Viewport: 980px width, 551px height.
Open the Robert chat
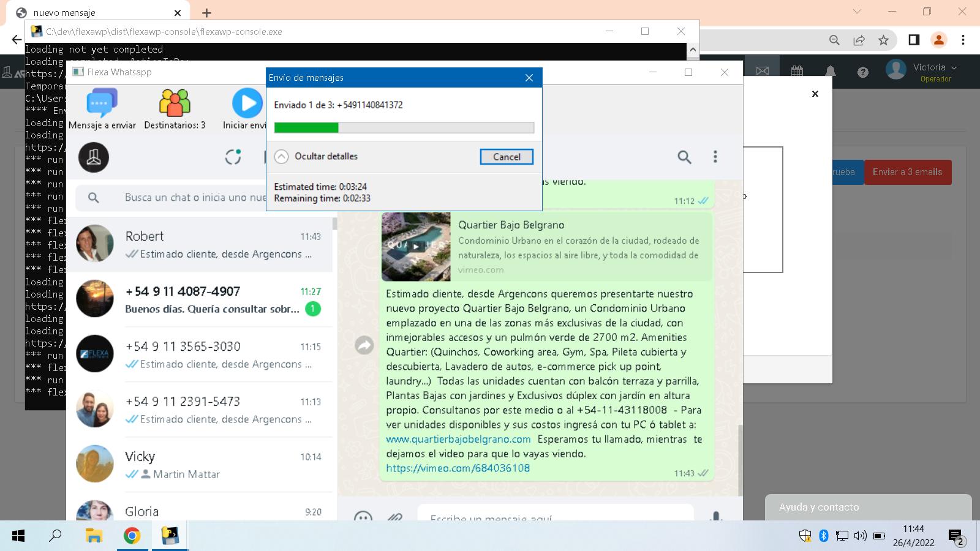click(x=200, y=244)
